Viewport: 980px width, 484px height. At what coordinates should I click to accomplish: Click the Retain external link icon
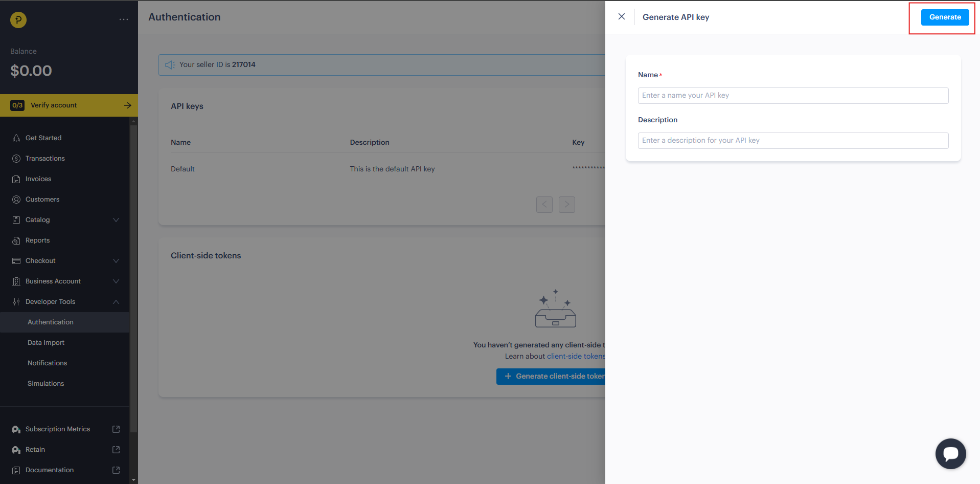tap(116, 450)
